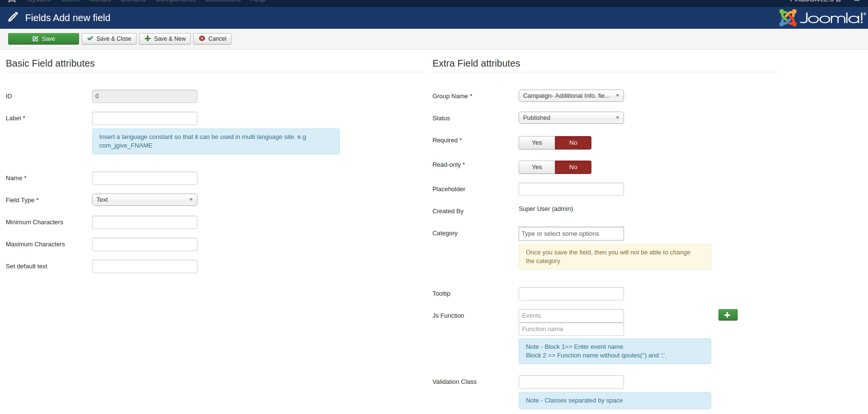868x414 pixels.
Task: Cancel adding the new field
Action: 212,39
